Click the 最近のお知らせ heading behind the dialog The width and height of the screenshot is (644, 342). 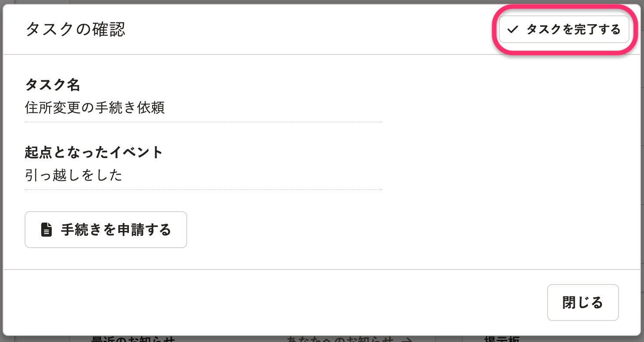click(x=133, y=339)
